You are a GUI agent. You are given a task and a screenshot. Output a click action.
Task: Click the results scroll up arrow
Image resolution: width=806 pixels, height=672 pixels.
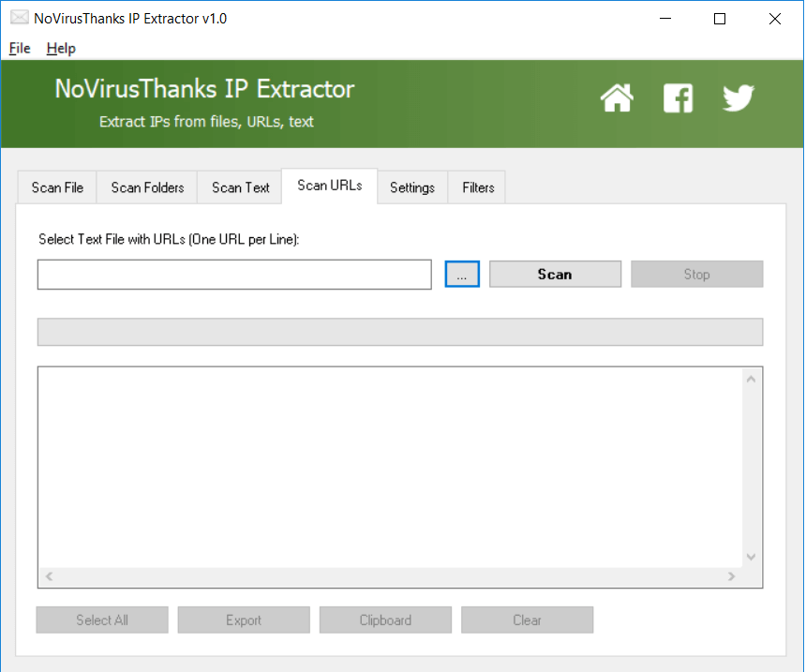(x=751, y=380)
